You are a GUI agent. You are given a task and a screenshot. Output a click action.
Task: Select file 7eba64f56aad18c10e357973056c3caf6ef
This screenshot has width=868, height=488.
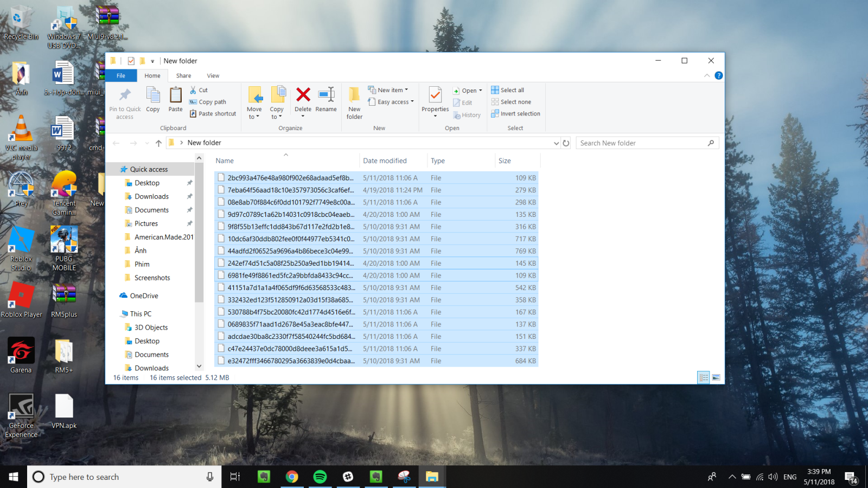click(x=376, y=190)
